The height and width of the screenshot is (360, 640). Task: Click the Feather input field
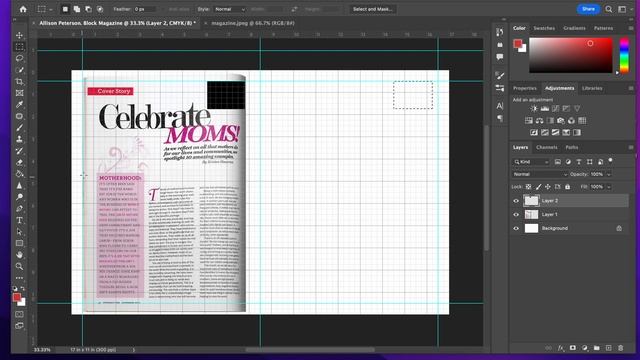coord(144,9)
